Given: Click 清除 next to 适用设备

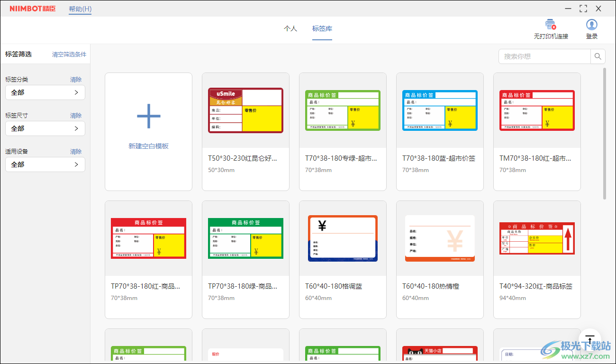Looking at the screenshot, I should tap(76, 152).
